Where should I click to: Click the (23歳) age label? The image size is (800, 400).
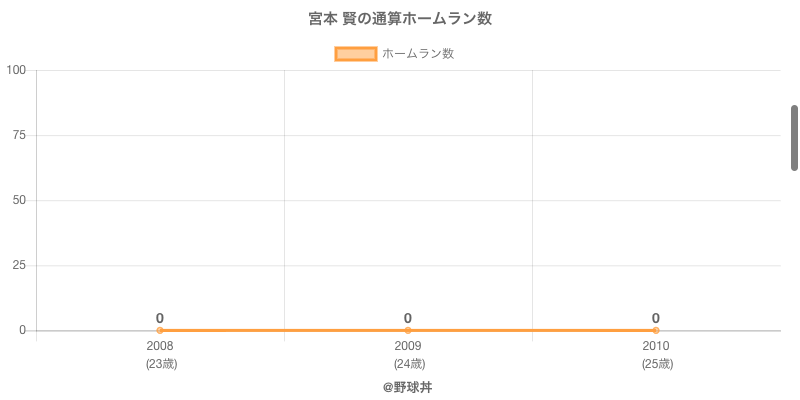160,364
